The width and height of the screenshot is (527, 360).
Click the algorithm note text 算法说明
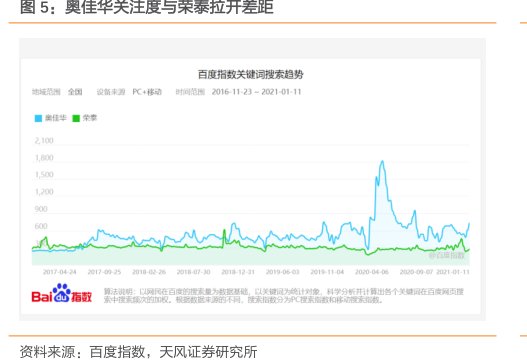284,295
